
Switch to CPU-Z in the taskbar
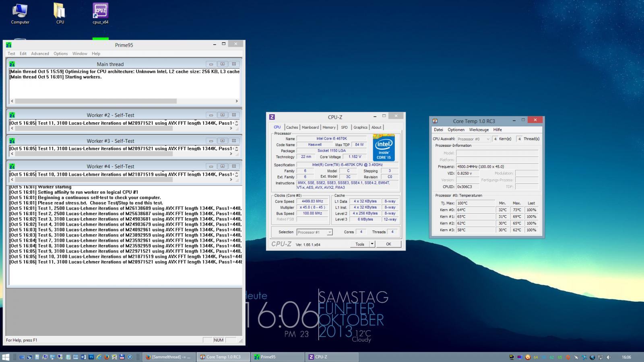click(x=332, y=357)
